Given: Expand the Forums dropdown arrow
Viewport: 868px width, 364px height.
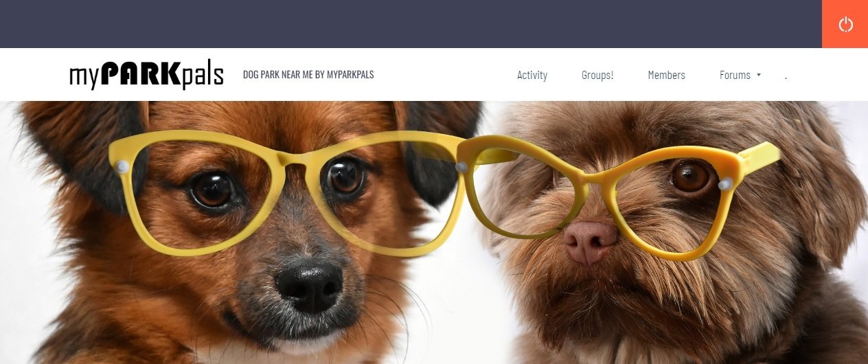Looking at the screenshot, I should (759, 75).
